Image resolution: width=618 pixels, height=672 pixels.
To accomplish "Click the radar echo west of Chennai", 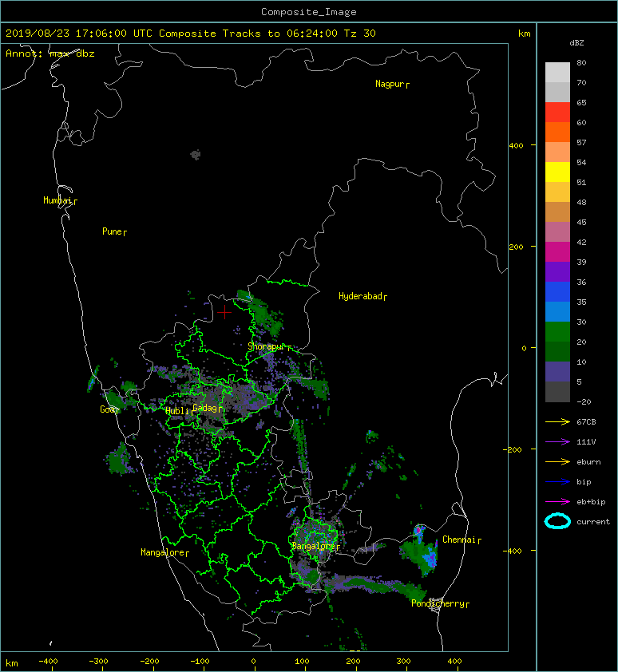I will (x=418, y=551).
